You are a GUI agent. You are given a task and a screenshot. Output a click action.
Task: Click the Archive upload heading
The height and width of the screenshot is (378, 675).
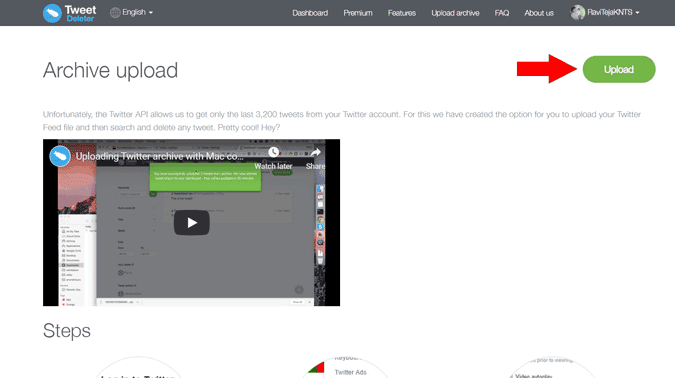(110, 70)
